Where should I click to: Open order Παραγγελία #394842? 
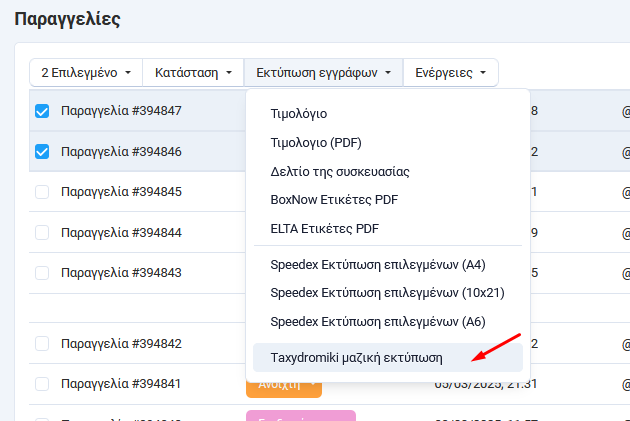[121, 344]
